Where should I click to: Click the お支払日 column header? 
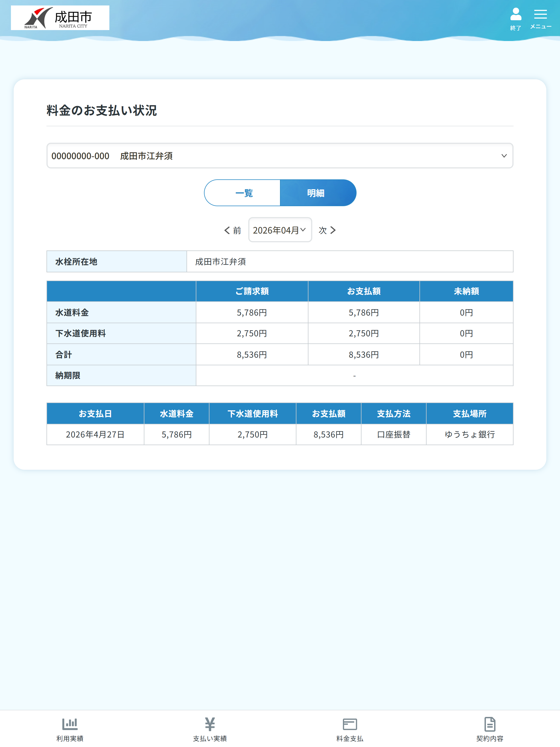(x=95, y=414)
